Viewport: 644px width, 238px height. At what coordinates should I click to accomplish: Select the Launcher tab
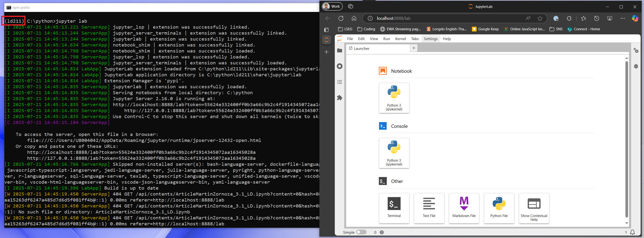pyautogui.click(x=361, y=48)
